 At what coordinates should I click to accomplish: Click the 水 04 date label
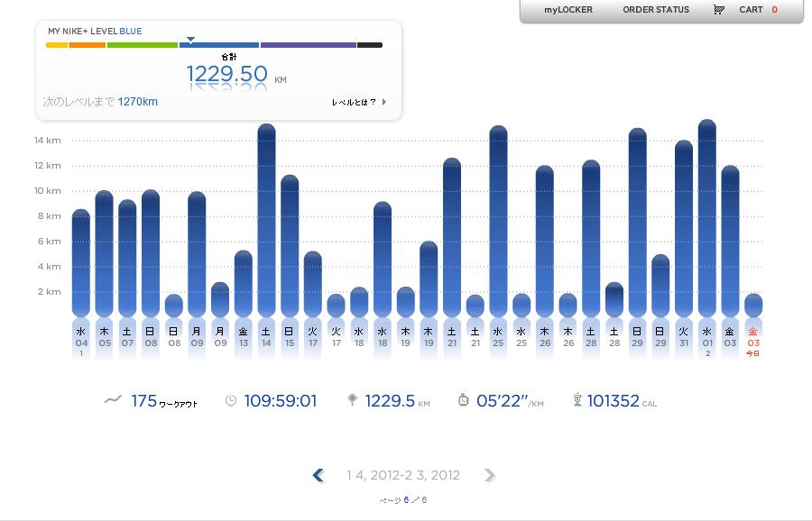coord(81,342)
